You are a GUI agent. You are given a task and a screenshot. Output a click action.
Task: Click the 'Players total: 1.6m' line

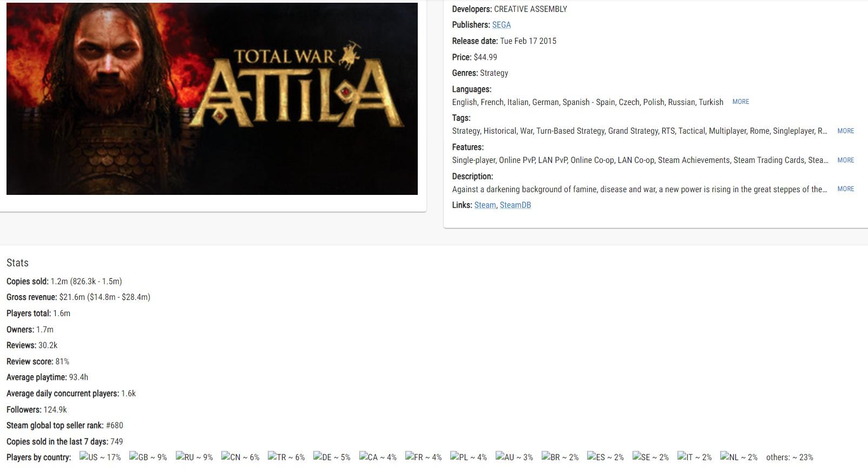tap(38, 313)
